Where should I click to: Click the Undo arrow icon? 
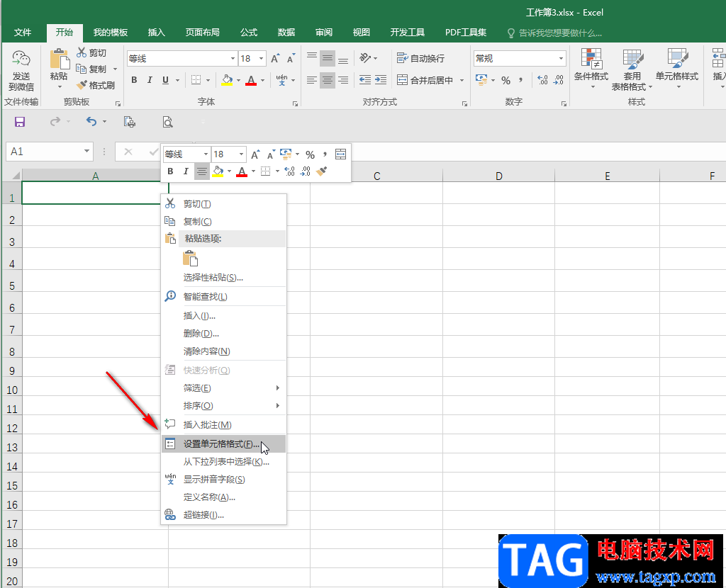91,122
